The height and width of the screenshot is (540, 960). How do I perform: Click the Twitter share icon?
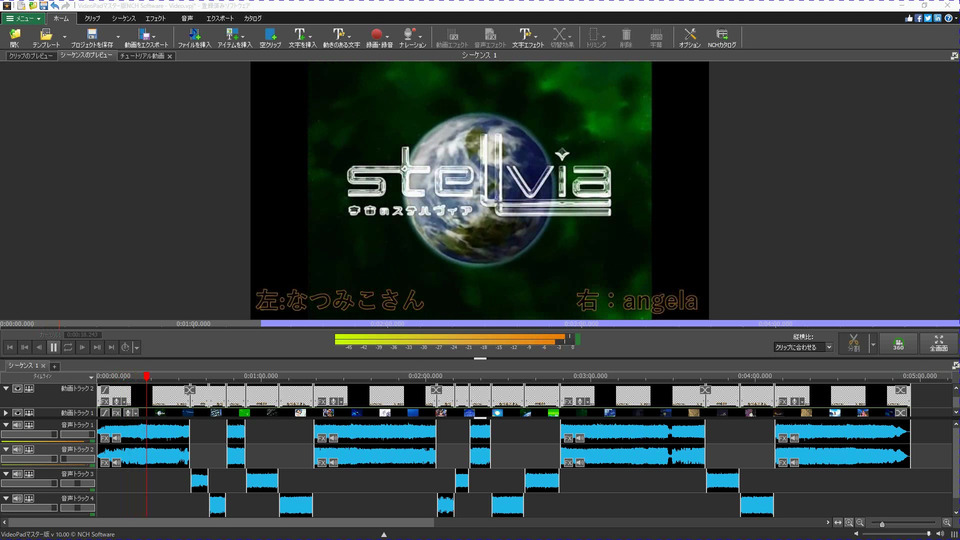pos(928,18)
